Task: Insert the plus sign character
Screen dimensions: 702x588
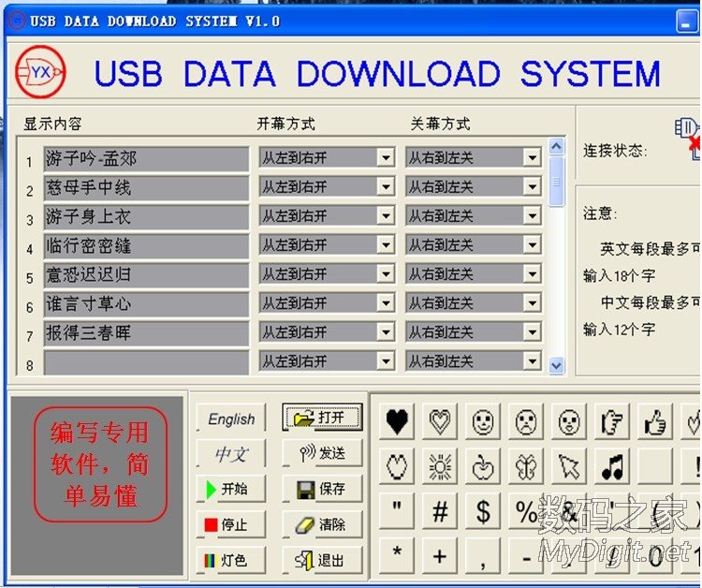Action: tap(440, 556)
